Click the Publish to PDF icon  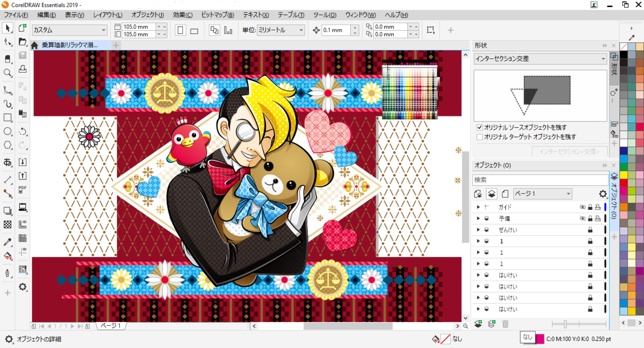pyautogui.click(x=23, y=189)
